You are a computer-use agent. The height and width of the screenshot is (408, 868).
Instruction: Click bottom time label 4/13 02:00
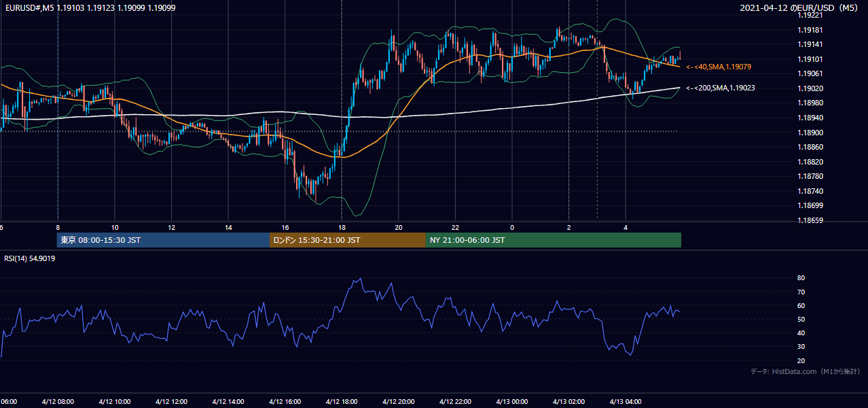click(568, 402)
